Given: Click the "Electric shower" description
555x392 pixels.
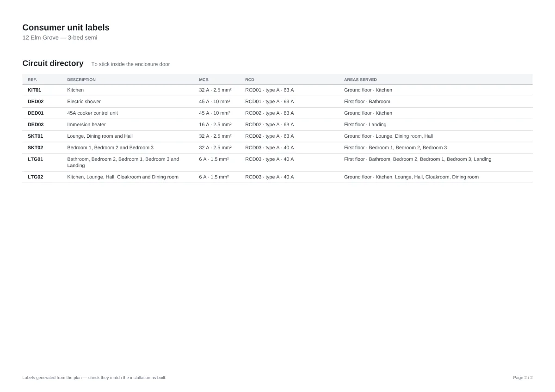Looking at the screenshot, I should [84, 102].
